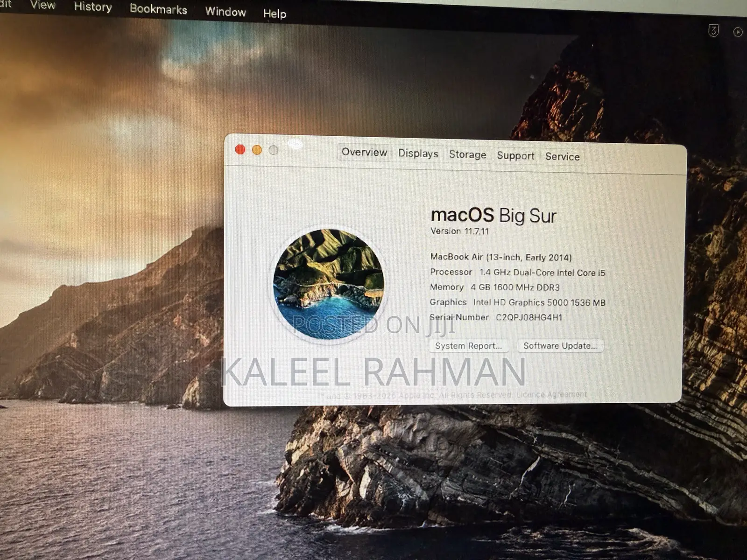Open the Licence Agreement link
This screenshot has height=560, width=747.
point(551,395)
